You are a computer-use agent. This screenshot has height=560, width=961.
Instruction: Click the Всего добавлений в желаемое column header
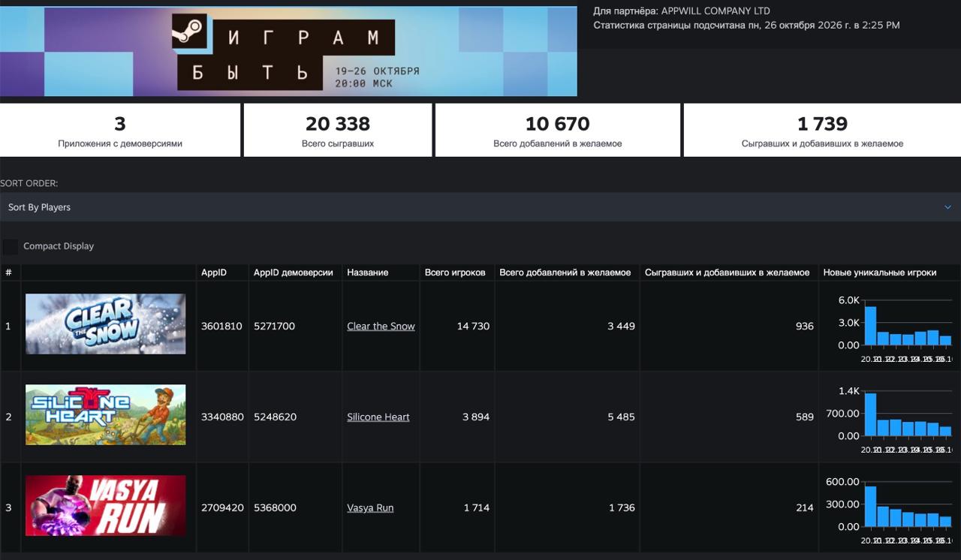(565, 272)
